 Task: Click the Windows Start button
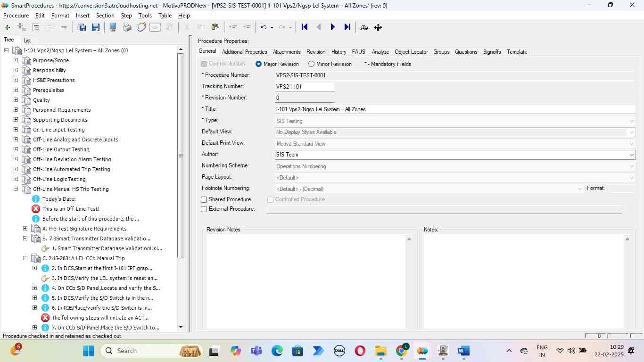coord(88,351)
